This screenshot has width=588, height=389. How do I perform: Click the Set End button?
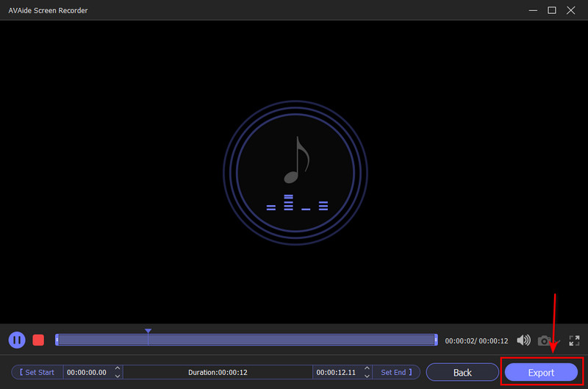pos(396,372)
